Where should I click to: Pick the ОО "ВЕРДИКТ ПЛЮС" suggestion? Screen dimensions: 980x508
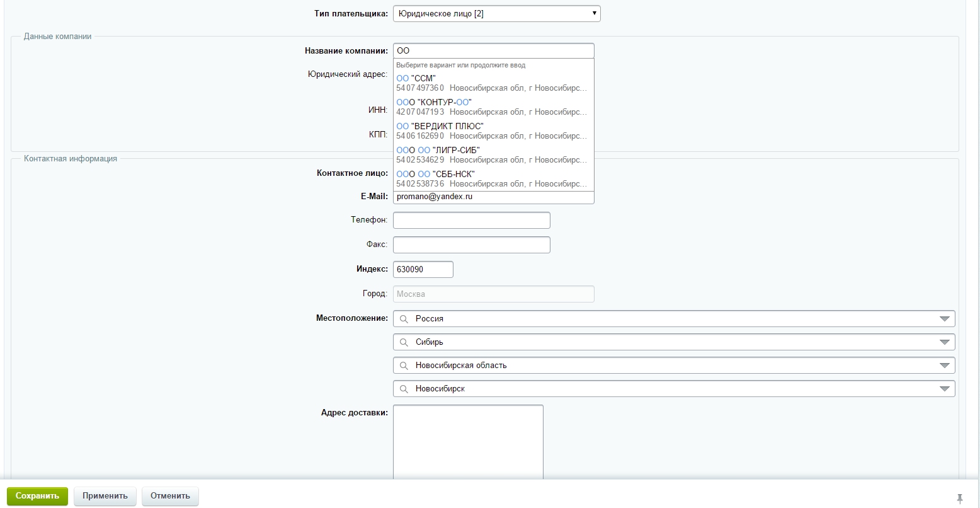click(x=493, y=131)
